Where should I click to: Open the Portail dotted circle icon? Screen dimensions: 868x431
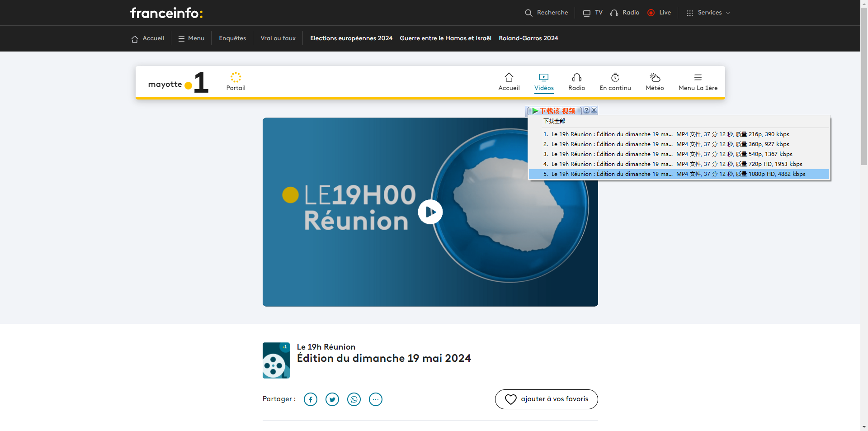coord(236,77)
